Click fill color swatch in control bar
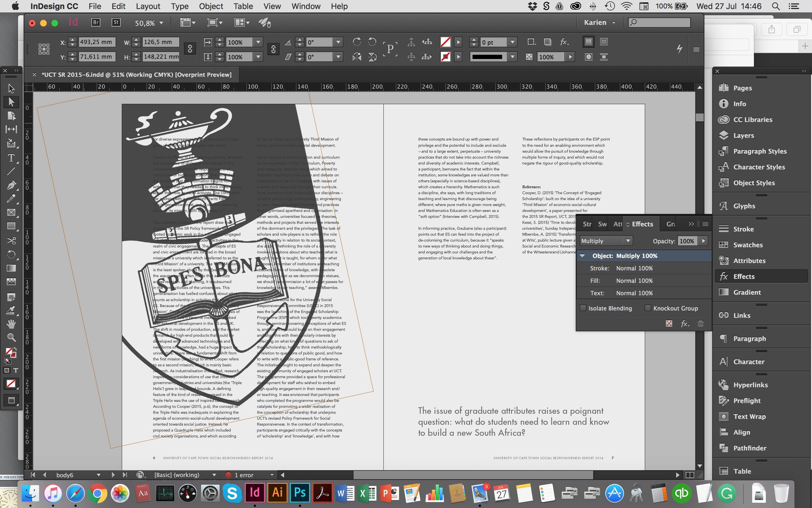This screenshot has height=508, width=812. [445, 42]
